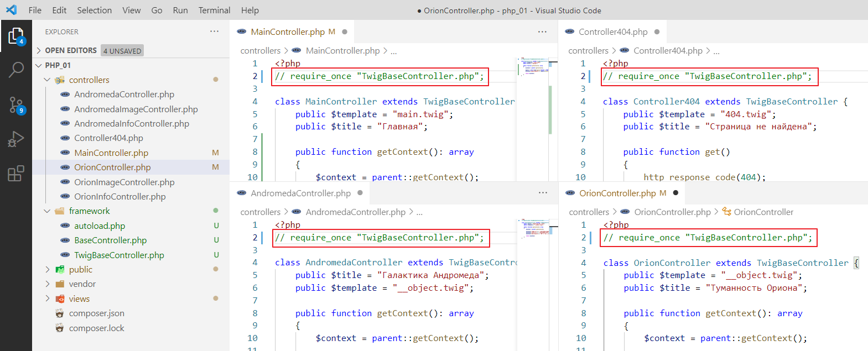868x351 pixels.
Task: Click OrionController class in the breadcrumb
Action: pyautogui.click(x=763, y=212)
